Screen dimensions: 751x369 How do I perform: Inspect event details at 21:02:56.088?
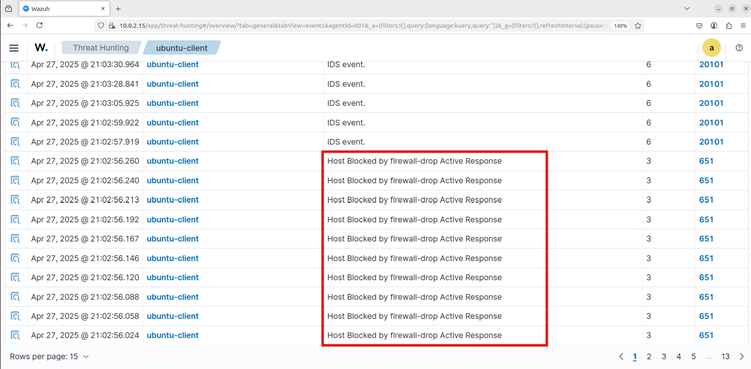[15, 297]
